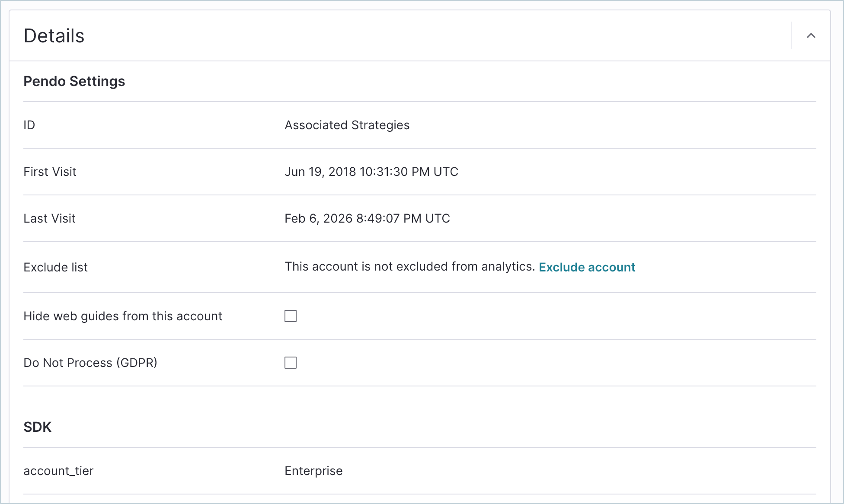This screenshot has width=844, height=504.
Task: Click the account_tier field name
Action: (x=58, y=471)
